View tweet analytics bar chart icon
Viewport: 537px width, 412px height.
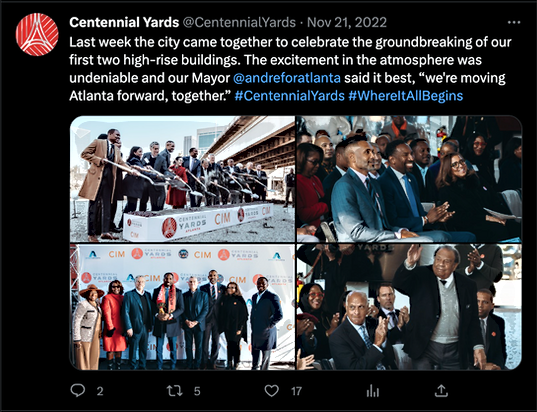373,390
